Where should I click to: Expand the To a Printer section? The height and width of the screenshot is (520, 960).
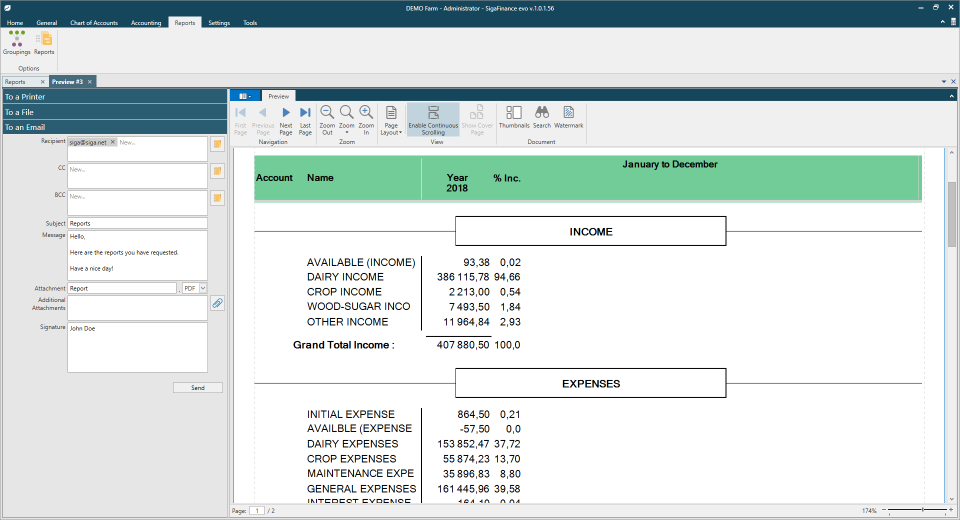point(114,97)
